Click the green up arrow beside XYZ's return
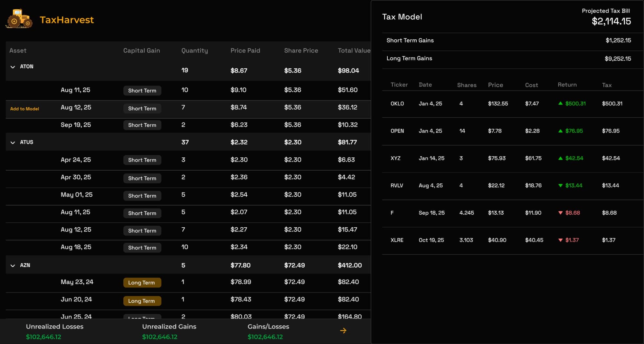 click(561, 158)
